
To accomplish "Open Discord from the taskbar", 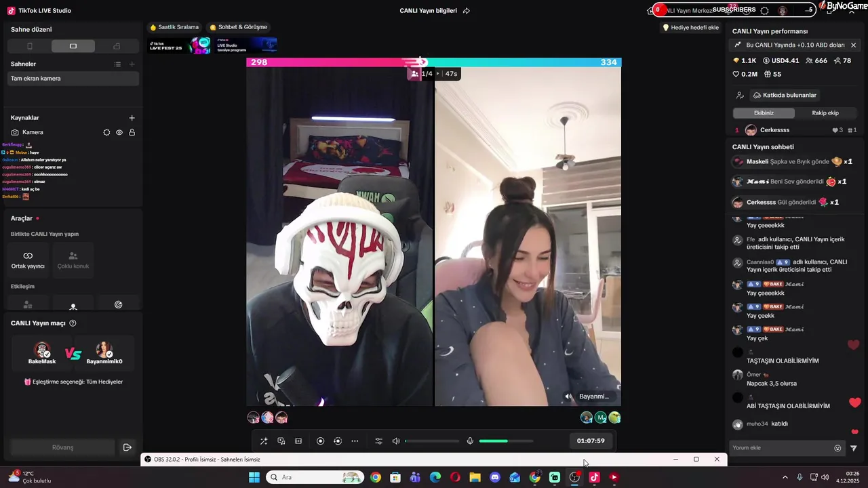I will 495,477.
